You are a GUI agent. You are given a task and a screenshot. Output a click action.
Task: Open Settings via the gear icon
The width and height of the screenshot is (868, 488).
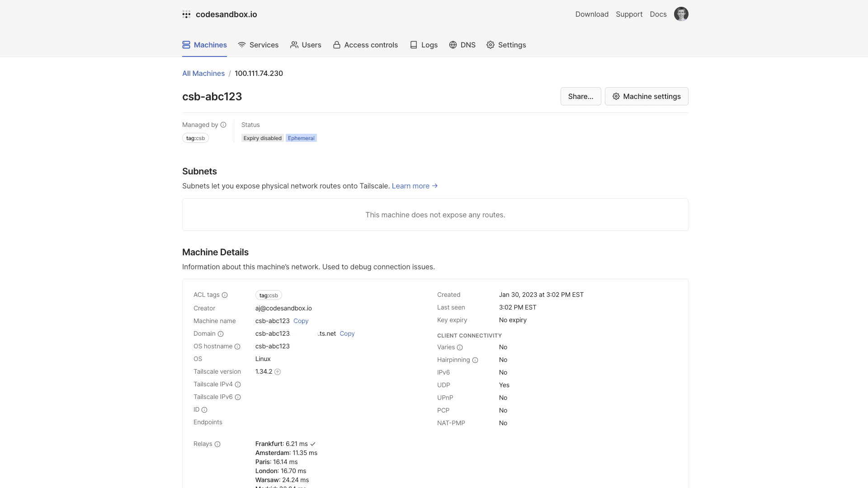(x=490, y=45)
